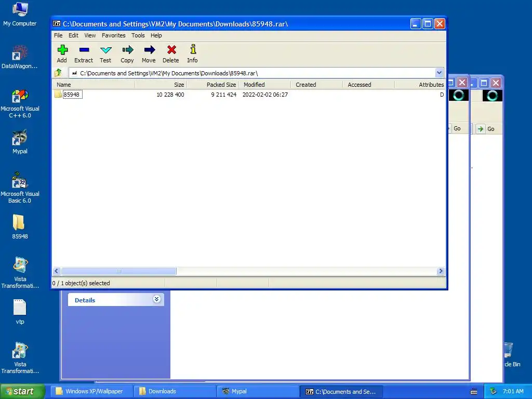Open the Favorites menu
Screen dimensions: 532x399
coord(114,35)
